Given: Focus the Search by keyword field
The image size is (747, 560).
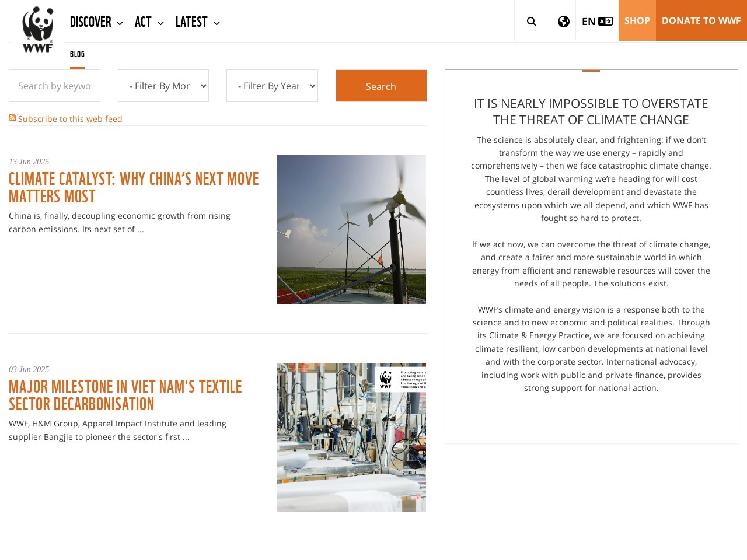Looking at the screenshot, I should pyautogui.click(x=54, y=86).
